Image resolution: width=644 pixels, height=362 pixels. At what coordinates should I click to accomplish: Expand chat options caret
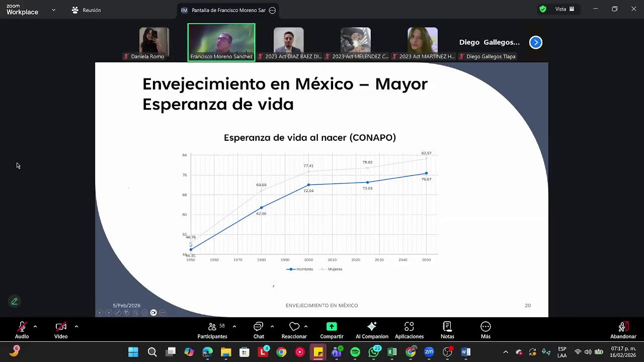click(x=272, y=326)
